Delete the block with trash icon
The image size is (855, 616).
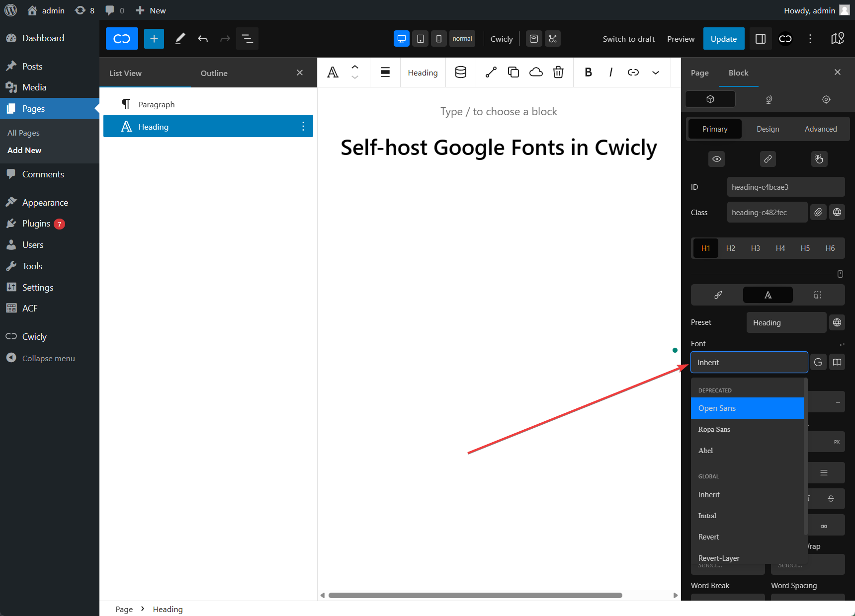tap(558, 73)
